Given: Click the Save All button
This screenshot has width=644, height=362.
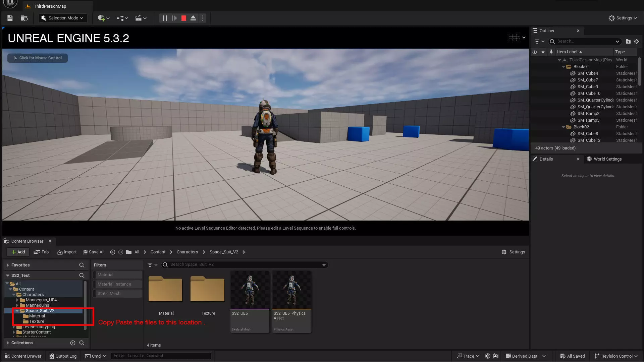Looking at the screenshot, I should point(94,252).
